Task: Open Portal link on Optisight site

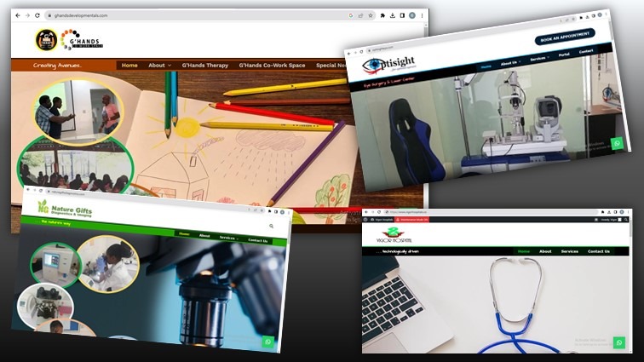Action: 564,55
